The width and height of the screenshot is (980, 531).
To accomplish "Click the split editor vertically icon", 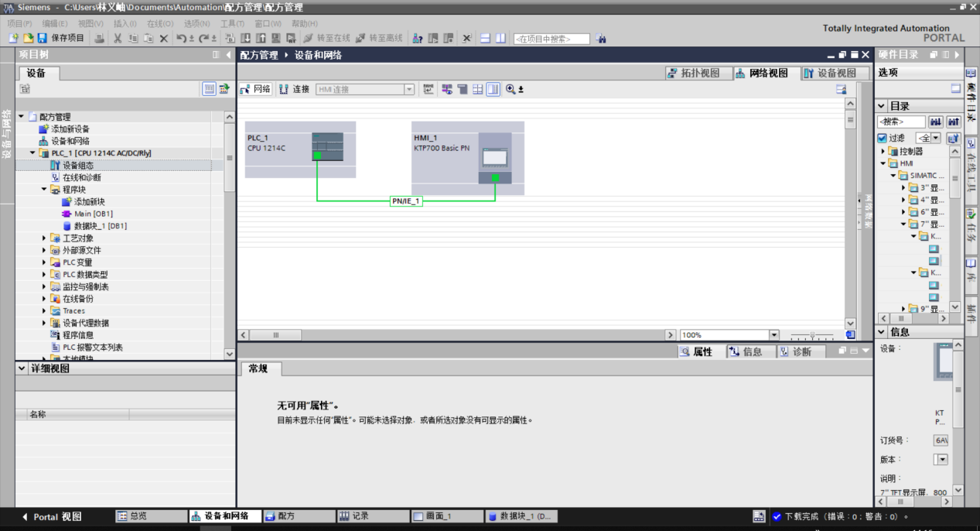I will 500,38.
